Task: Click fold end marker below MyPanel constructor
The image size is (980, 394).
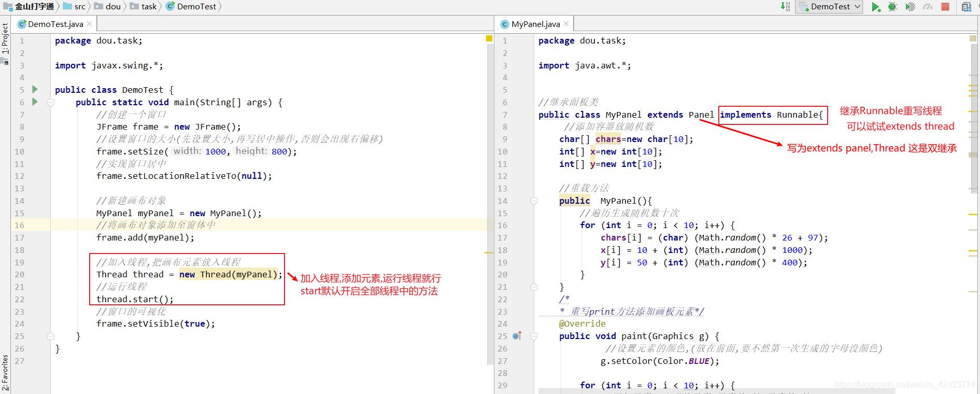Action: click(534, 287)
